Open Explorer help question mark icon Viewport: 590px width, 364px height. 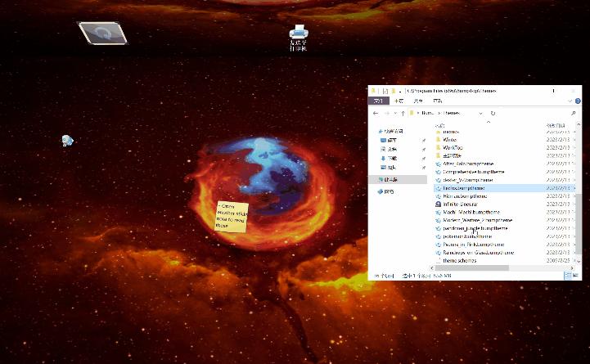click(578, 101)
